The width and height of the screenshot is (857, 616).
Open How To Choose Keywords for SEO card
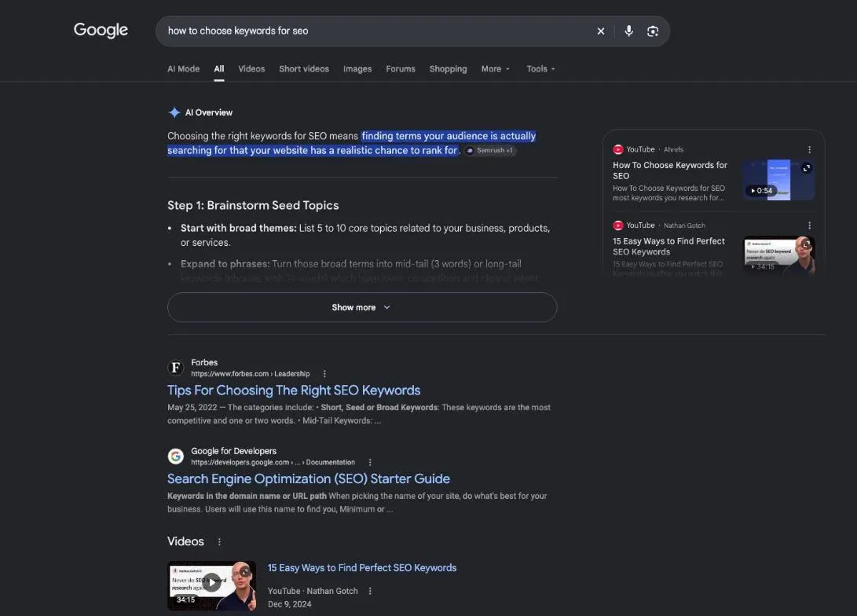(670, 170)
